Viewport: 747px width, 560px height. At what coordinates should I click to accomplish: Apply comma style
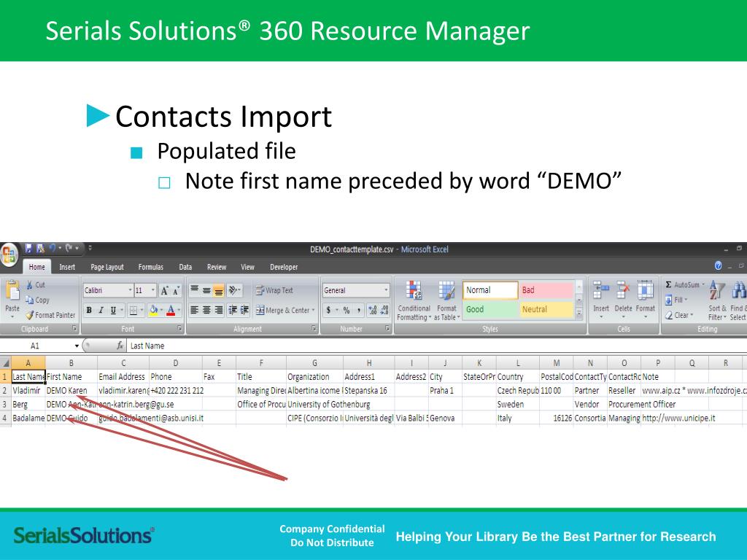click(358, 310)
